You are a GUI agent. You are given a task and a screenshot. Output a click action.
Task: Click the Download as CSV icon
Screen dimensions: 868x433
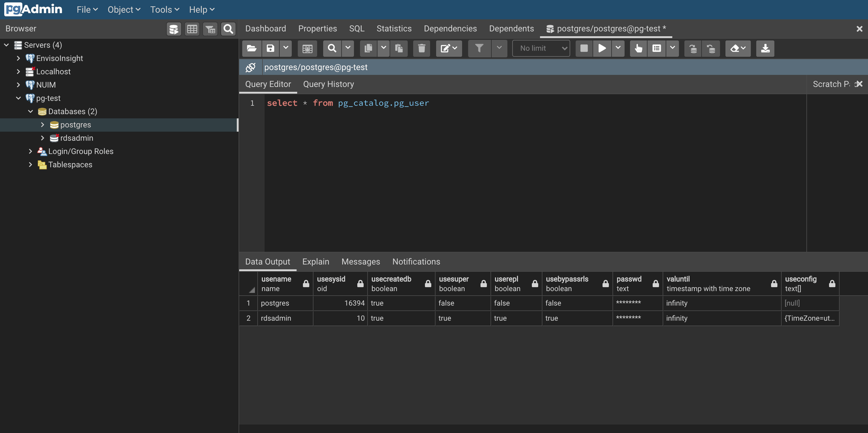coord(765,49)
